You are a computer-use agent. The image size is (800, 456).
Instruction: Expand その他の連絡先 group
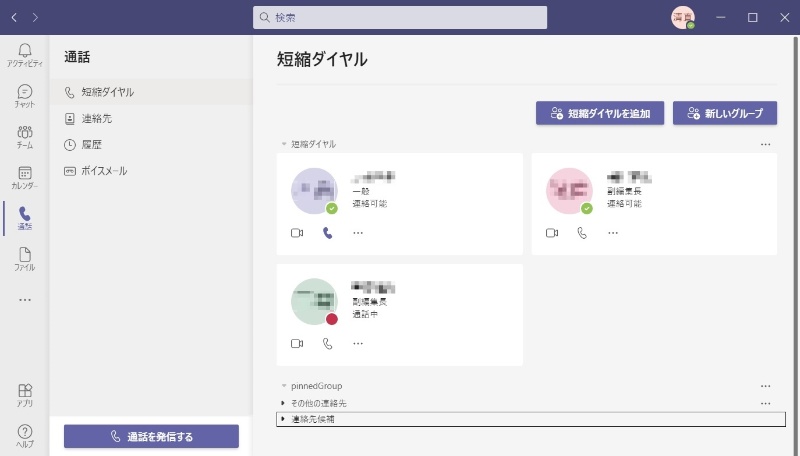point(283,403)
